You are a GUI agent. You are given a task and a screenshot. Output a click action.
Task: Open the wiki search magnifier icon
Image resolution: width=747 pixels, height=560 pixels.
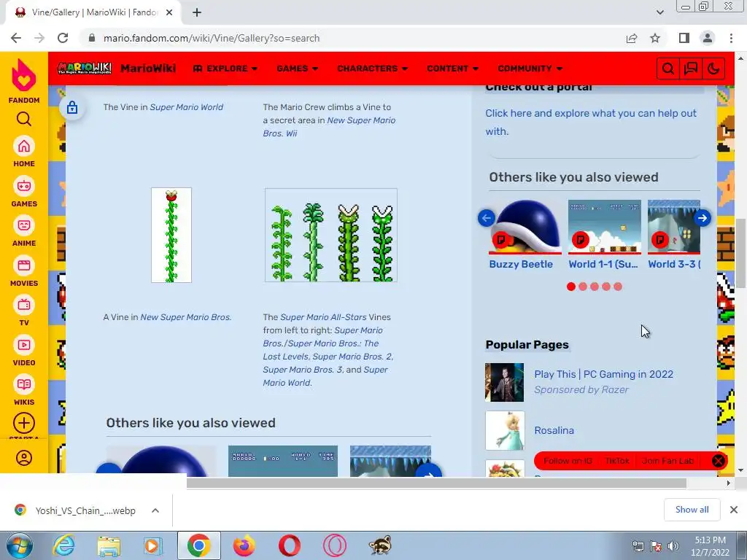668,69
